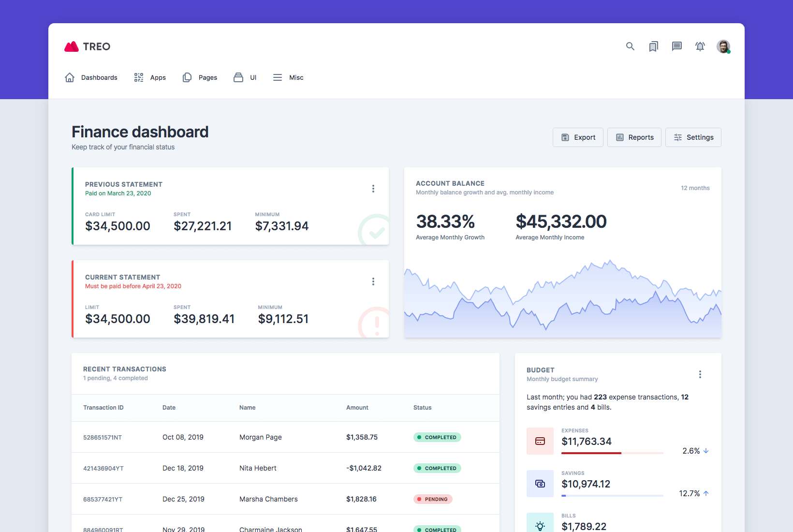
Task: Open Previous Statement three-dot menu
Action: click(x=373, y=189)
